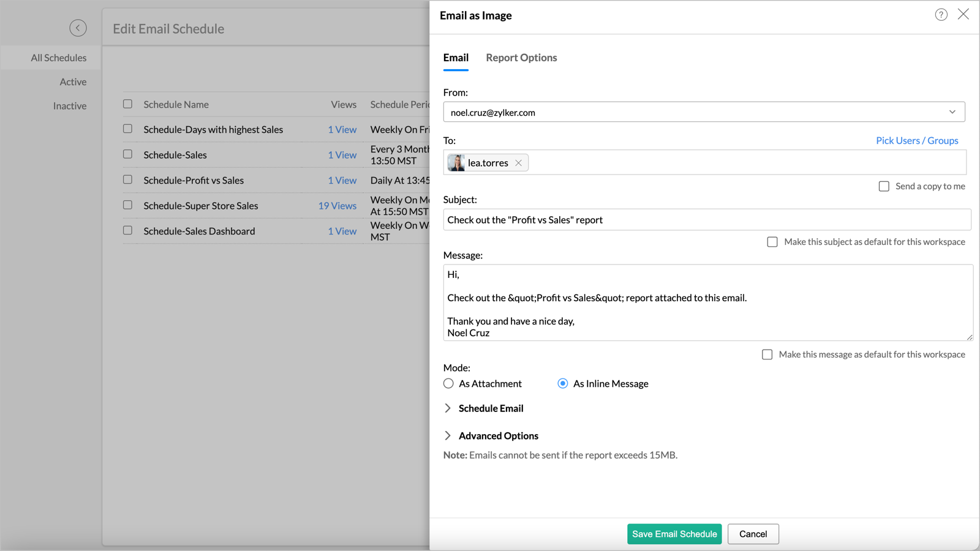Click the Cancel button

(753, 534)
